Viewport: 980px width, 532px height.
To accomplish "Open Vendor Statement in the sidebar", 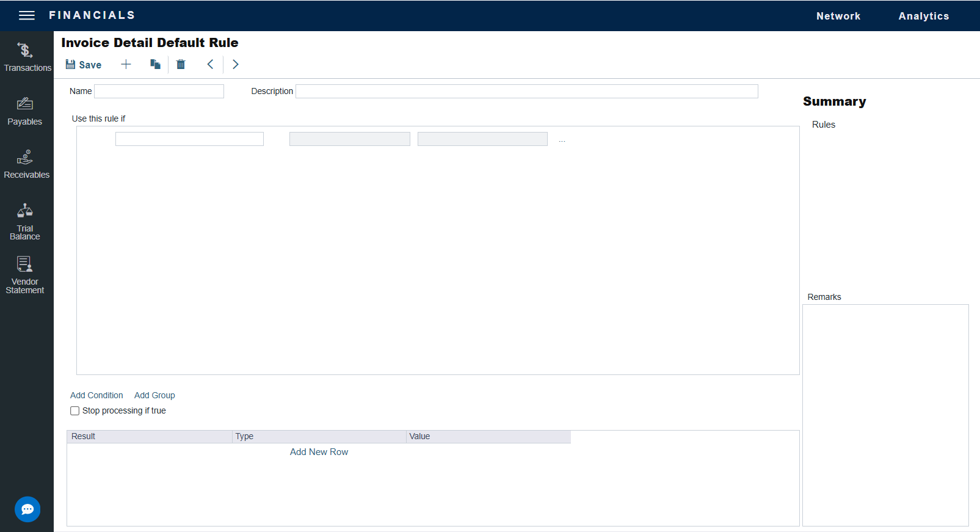I will 25,275.
